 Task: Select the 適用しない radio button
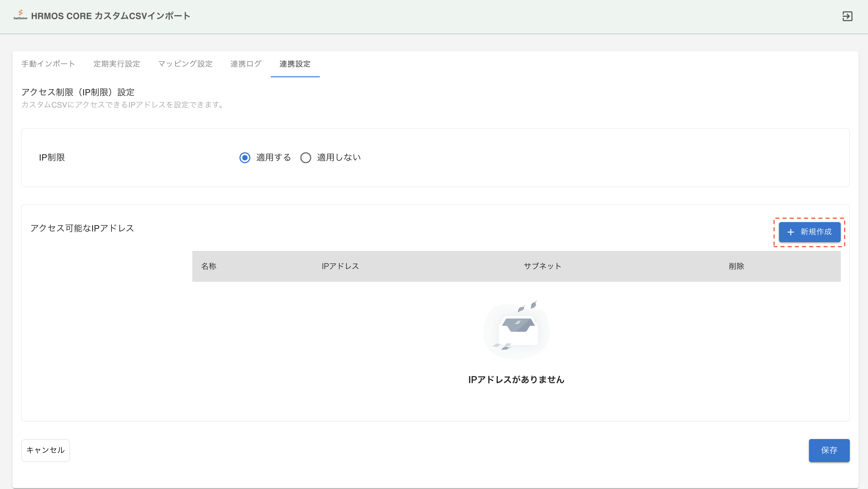coord(306,158)
